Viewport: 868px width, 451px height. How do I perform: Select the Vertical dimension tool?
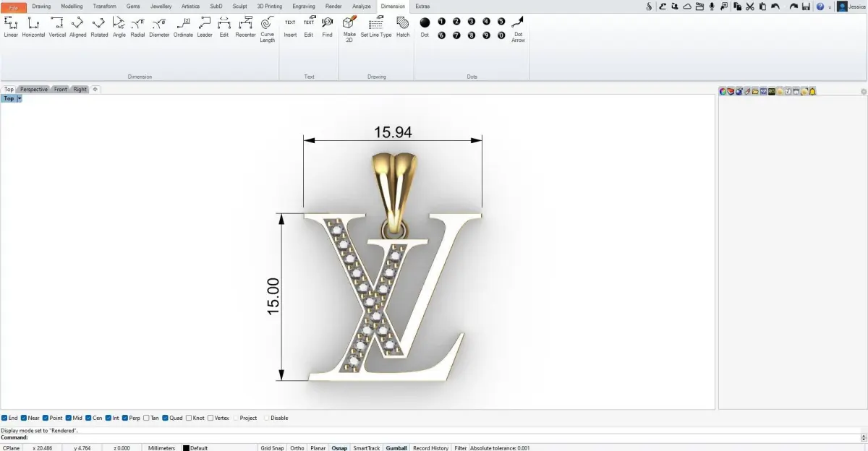coord(57,27)
